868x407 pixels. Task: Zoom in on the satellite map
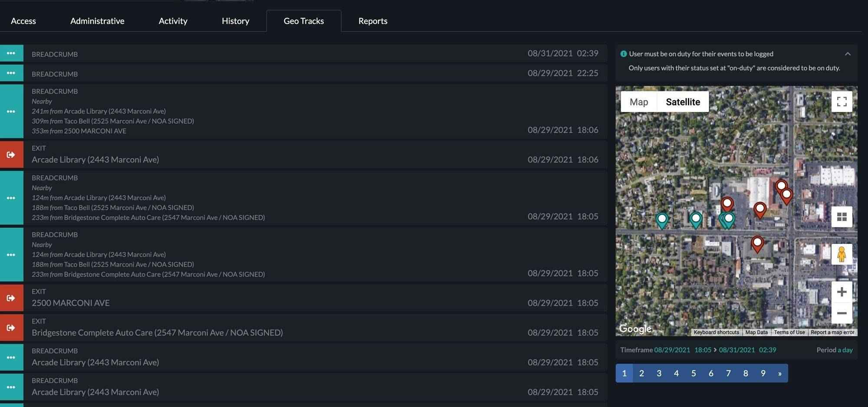(842, 292)
